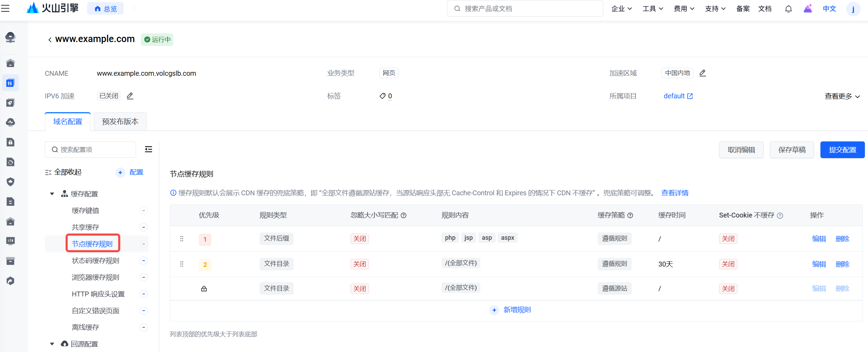Open the 企业 dropdown menu
This screenshot has height=352, width=868.
[x=621, y=9]
